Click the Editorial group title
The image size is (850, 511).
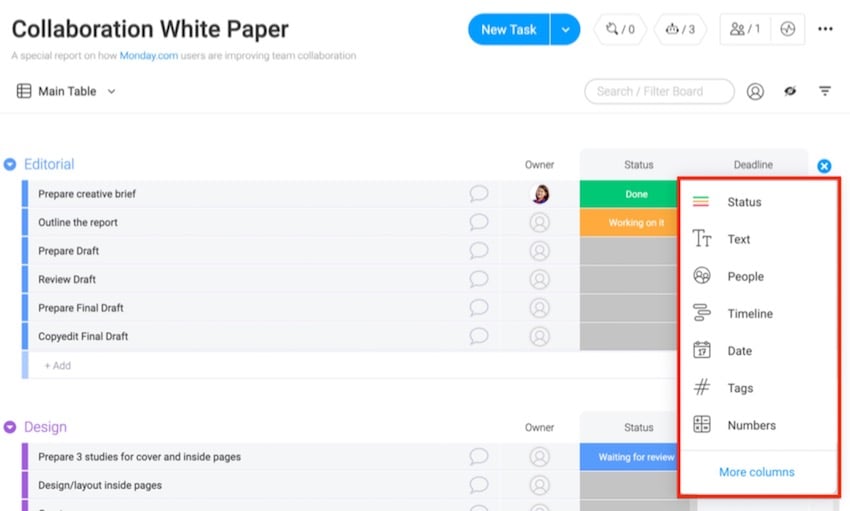pyautogui.click(x=49, y=164)
